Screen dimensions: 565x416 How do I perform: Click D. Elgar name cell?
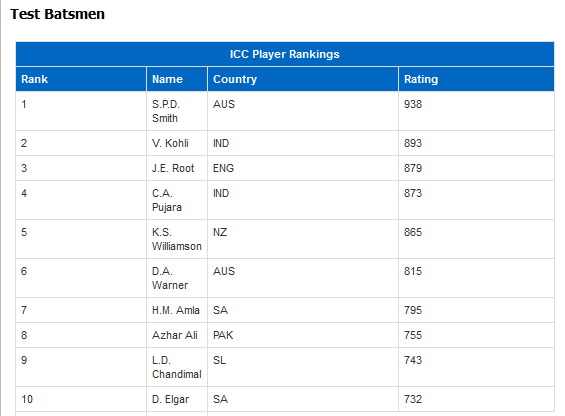[x=177, y=399]
